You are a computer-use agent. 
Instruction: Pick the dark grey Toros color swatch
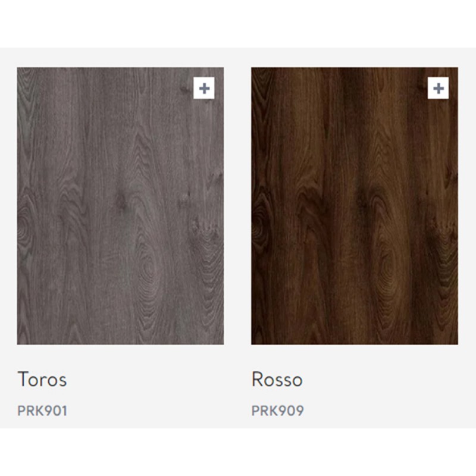[x=121, y=206]
